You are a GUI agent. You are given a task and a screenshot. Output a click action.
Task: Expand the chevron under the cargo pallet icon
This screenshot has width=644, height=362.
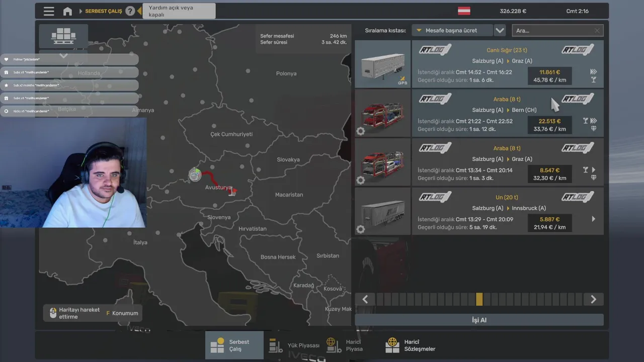coord(63,55)
